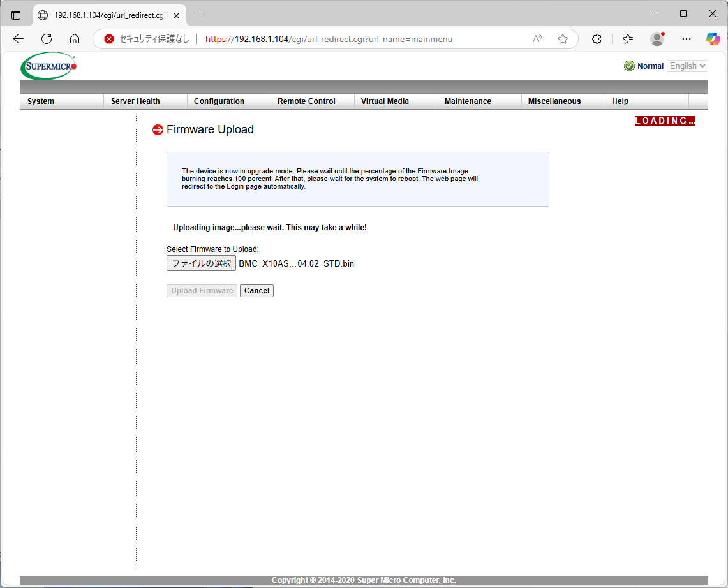Open browser settings and more menu
This screenshot has width=728, height=588.
(686, 39)
